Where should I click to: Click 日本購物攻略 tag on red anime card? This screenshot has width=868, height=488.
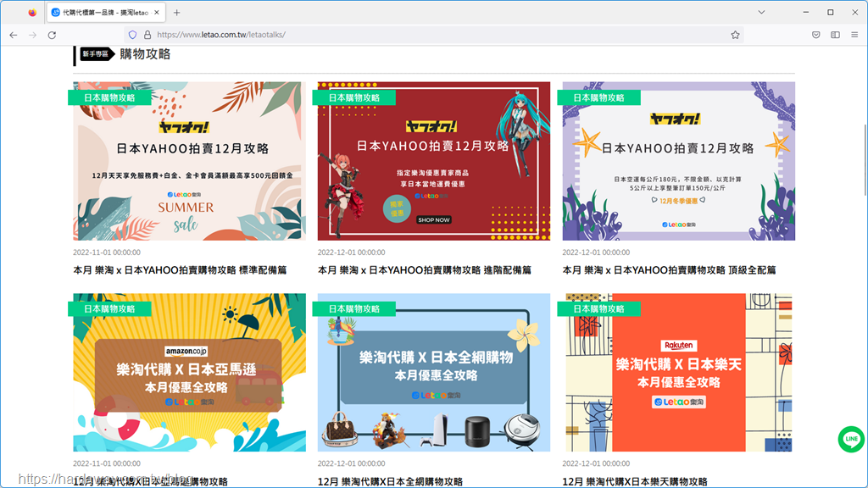(x=354, y=97)
